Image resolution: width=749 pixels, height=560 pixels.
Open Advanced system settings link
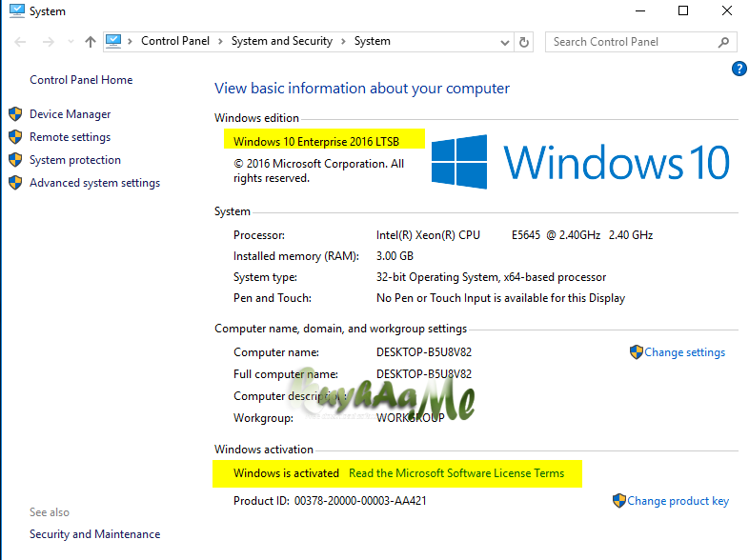click(94, 183)
